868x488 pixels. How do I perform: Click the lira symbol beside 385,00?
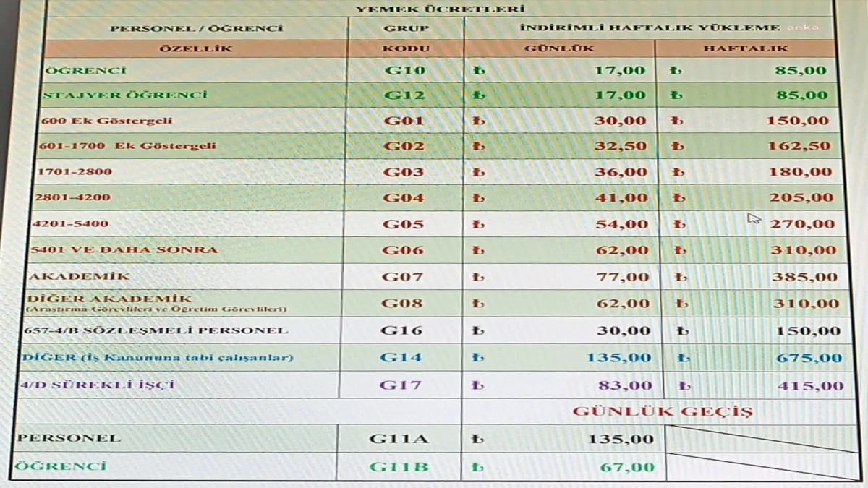pyautogui.click(x=679, y=277)
